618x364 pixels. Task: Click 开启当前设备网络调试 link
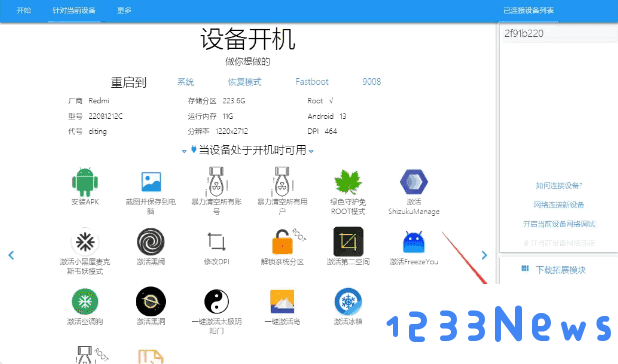[x=558, y=224]
